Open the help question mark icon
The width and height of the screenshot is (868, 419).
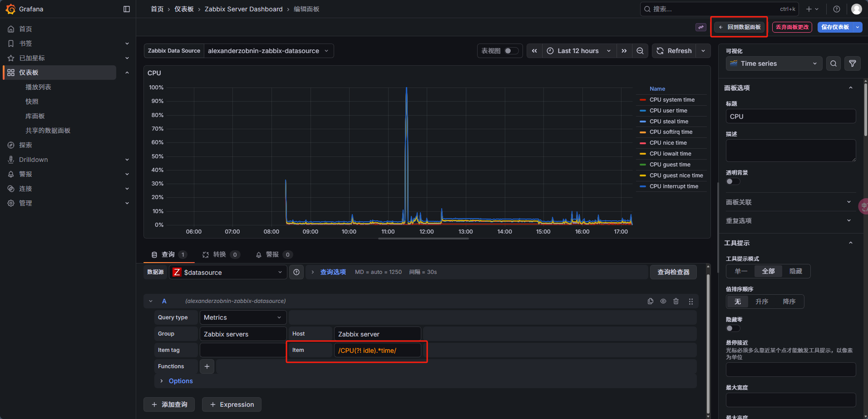(x=837, y=9)
